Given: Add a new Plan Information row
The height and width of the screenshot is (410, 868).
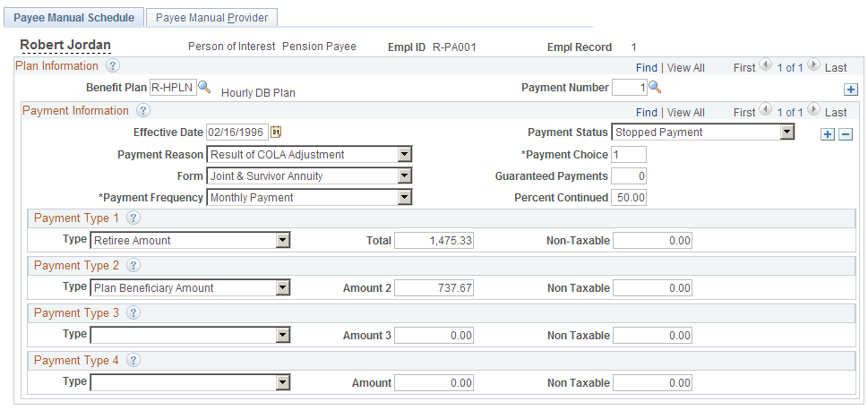Looking at the screenshot, I should (851, 90).
